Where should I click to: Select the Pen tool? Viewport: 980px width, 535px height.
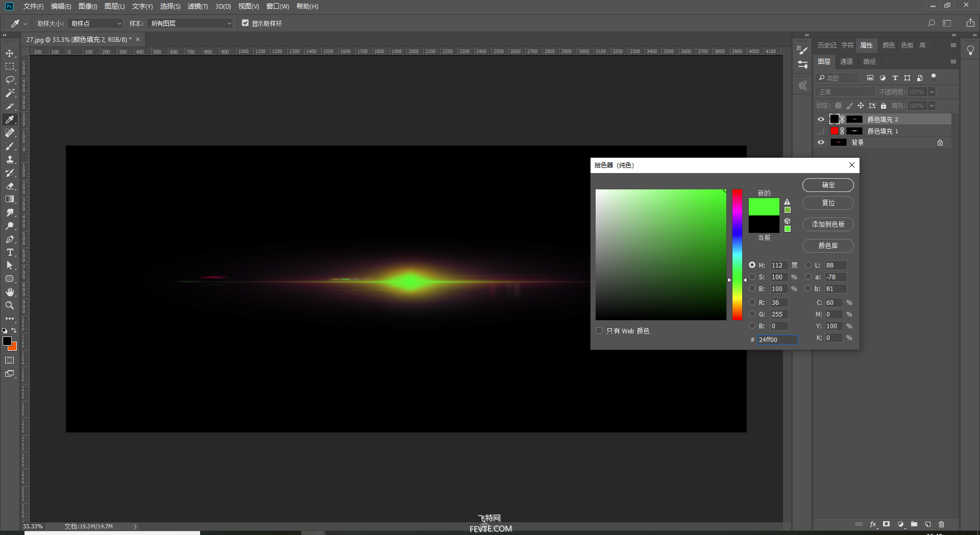click(10, 239)
